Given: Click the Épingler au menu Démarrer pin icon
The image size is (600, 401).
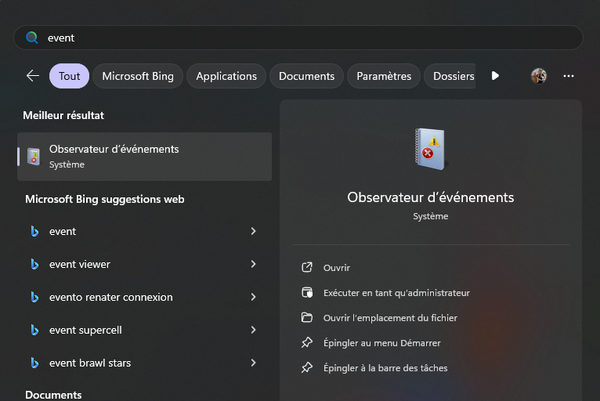Looking at the screenshot, I should [x=307, y=343].
